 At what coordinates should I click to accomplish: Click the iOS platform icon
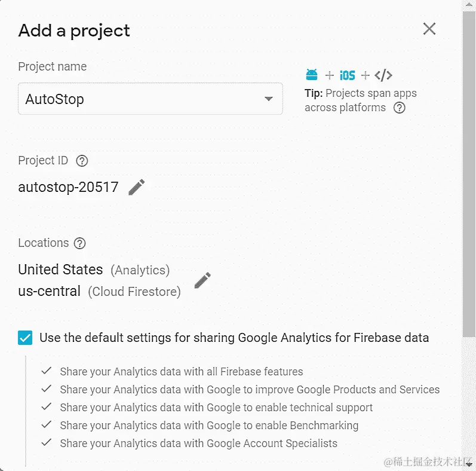click(347, 75)
